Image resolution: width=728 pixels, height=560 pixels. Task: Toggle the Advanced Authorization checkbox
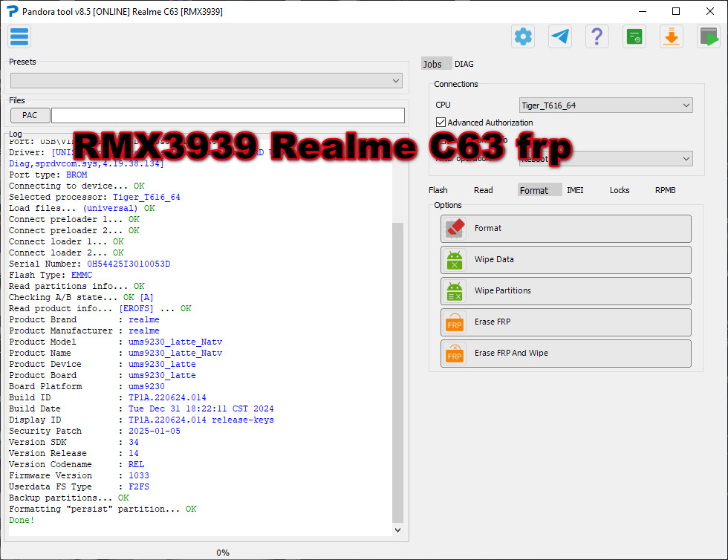(441, 122)
